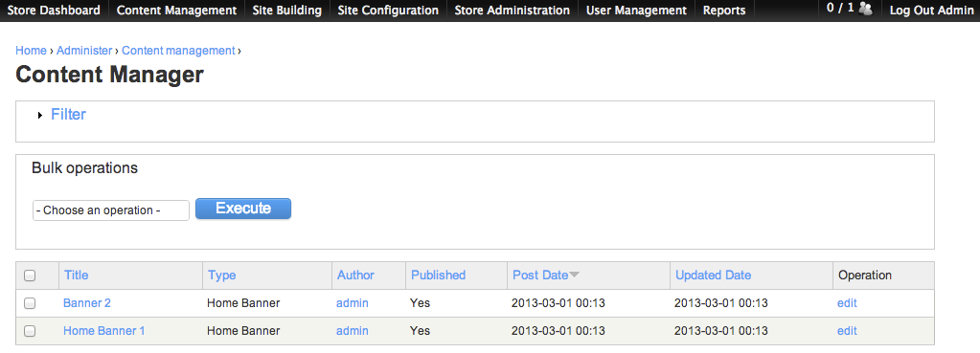980x353 pixels.
Task: Log out via Log Out Admin
Action: (x=931, y=11)
